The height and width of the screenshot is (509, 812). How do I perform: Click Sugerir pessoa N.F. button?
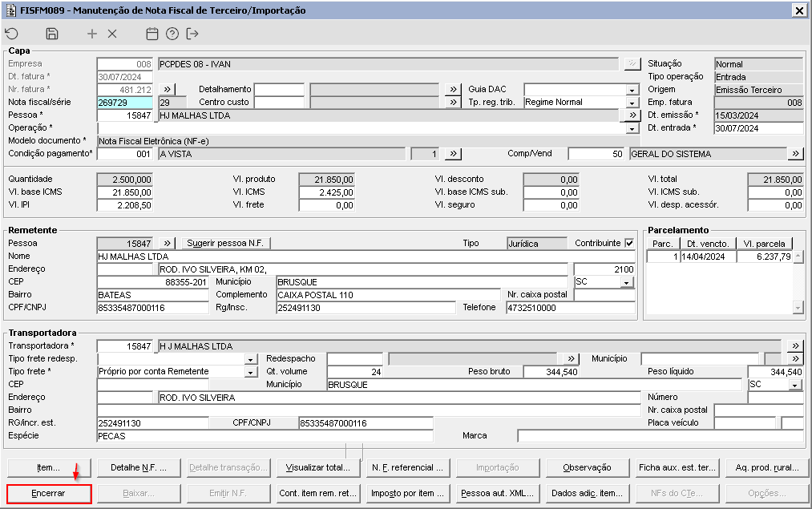[225, 243]
